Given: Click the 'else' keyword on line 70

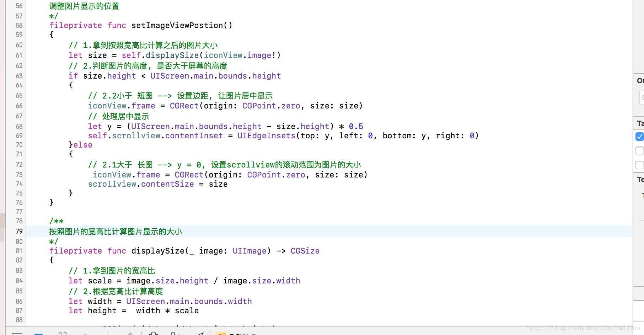Looking at the screenshot, I should pos(83,145).
